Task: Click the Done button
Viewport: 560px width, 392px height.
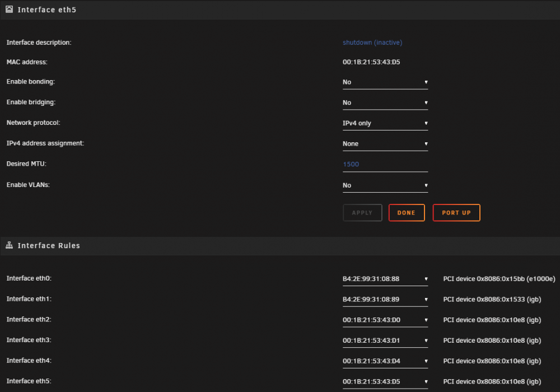Action: [407, 213]
